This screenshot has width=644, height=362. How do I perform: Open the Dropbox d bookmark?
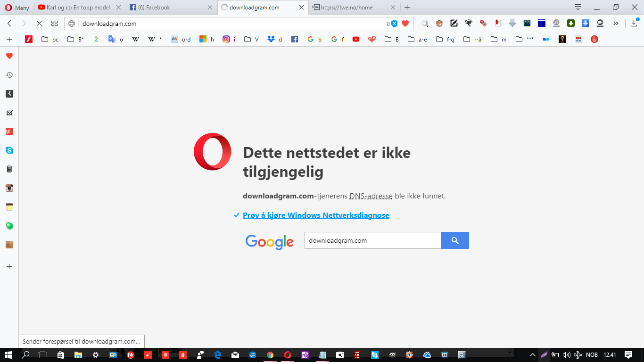coord(275,40)
